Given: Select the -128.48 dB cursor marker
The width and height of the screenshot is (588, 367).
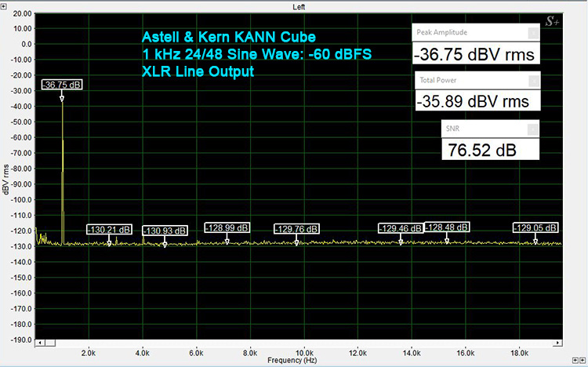Looking at the screenshot, I should (x=447, y=227).
